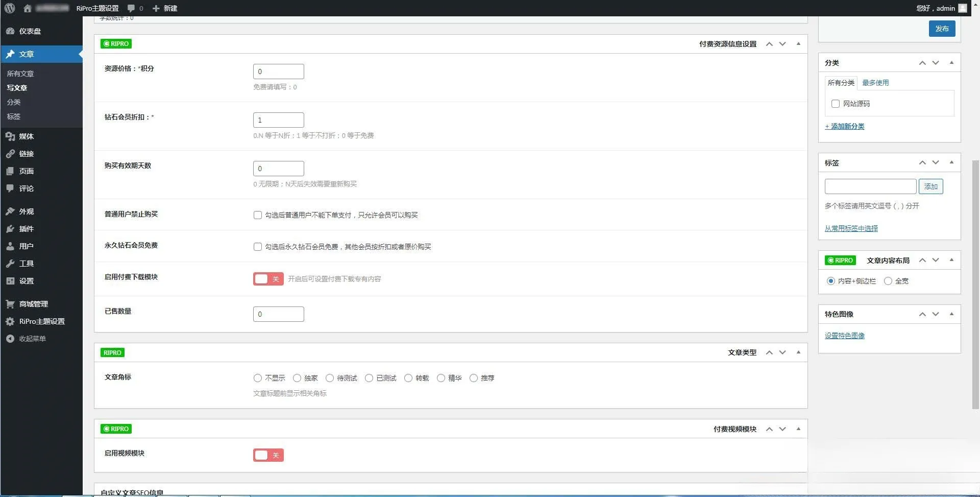Screen dimensions: 980x497
Task: Switch to 所有分类 tab
Action: (841, 83)
